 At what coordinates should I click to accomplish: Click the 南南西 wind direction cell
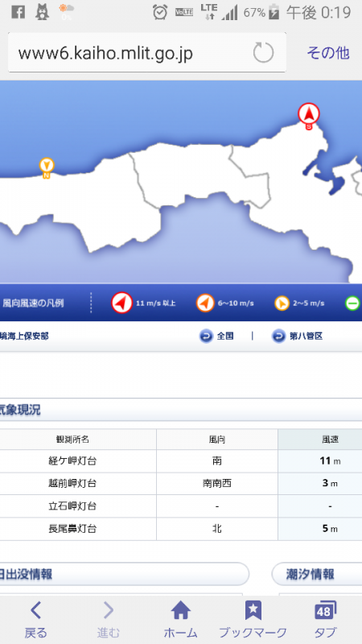(x=216, y=484)
